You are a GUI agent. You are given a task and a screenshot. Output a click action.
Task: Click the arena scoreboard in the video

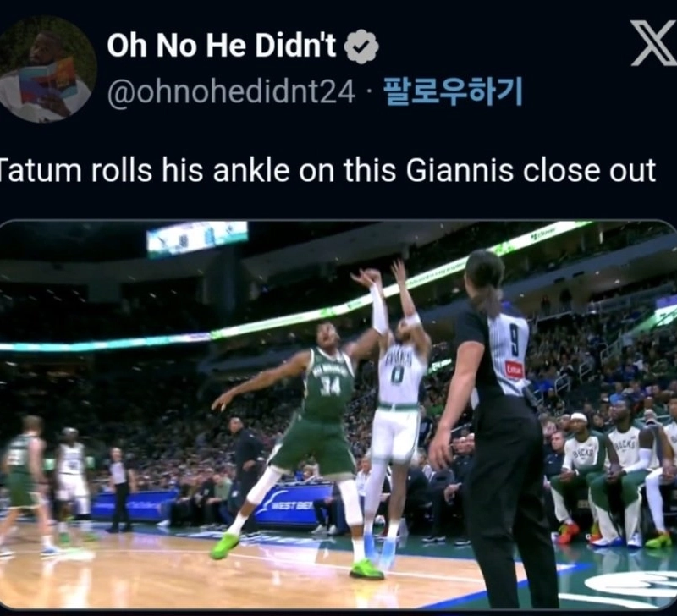click(197, 239)
